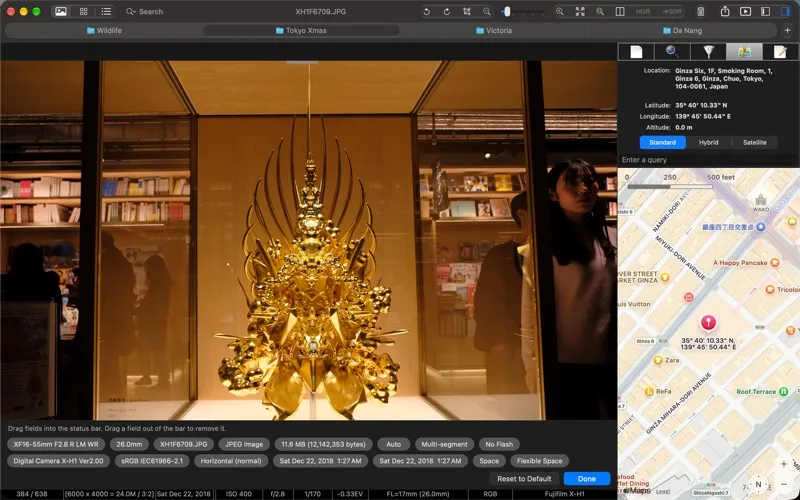Open the Wildlife folder tab
Viewport: 800px width, 500px height.
104,31
